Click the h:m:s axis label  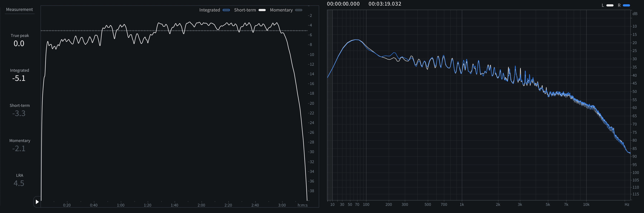coord(302,205)
